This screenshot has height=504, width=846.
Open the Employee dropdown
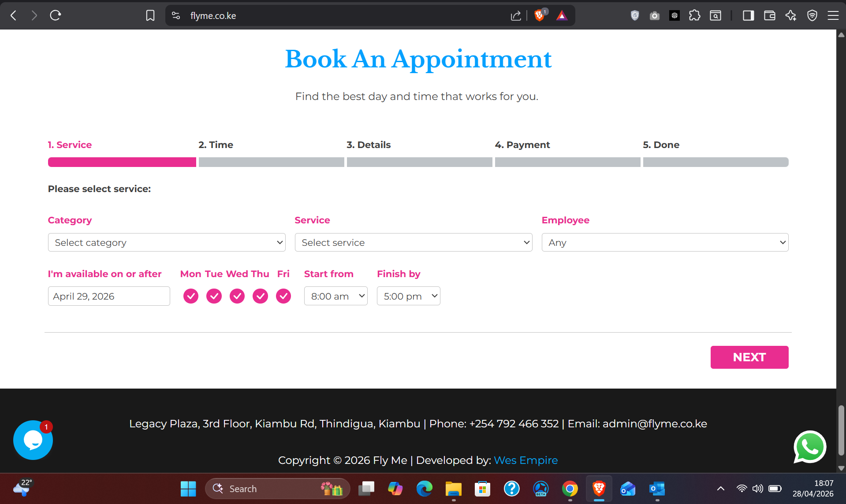(x=665, y=243)
